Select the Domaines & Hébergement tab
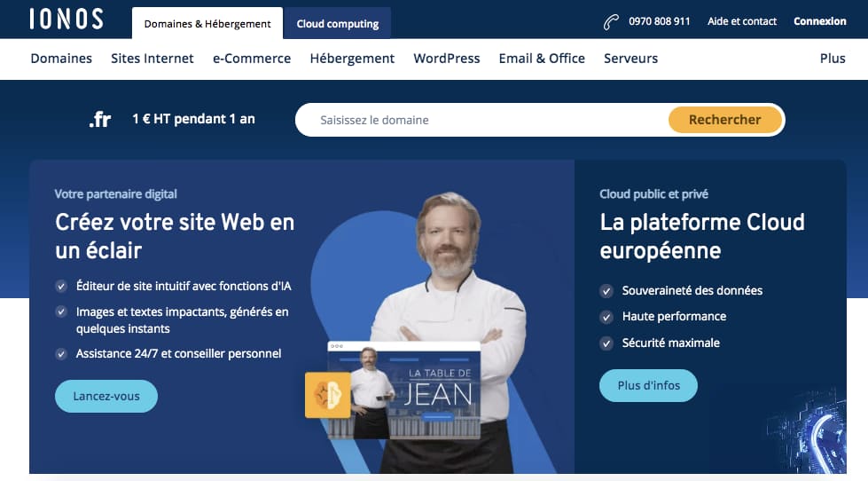Screen dimensions: 868x481 (207, 23)
